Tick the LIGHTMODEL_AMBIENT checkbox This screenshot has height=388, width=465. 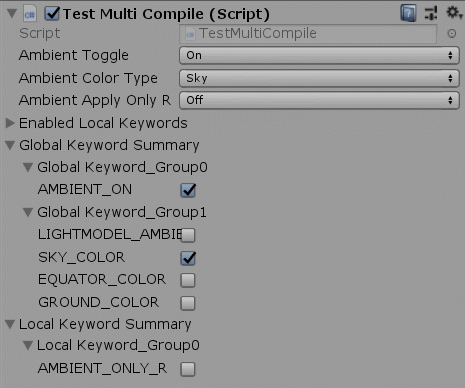point(188,235)
